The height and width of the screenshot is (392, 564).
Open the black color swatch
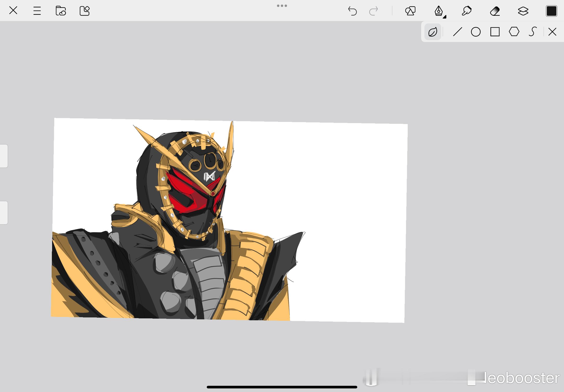coord(551,11)
